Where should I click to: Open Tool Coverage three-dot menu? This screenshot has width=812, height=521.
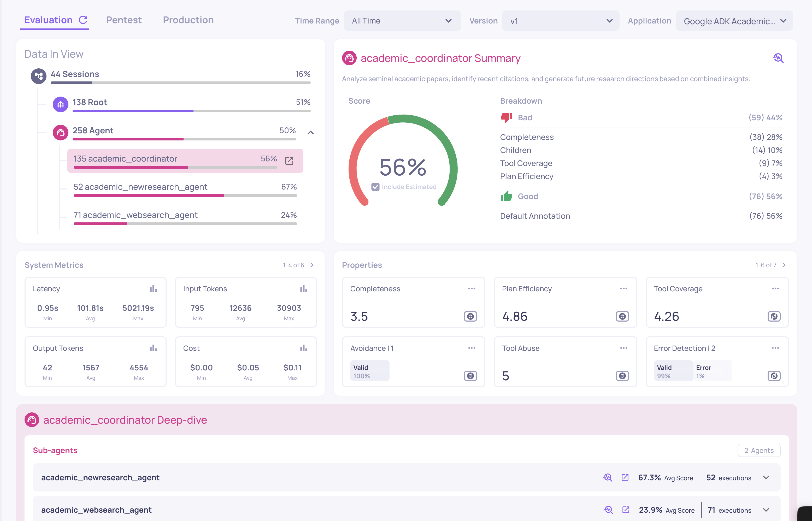coord(775,289)
